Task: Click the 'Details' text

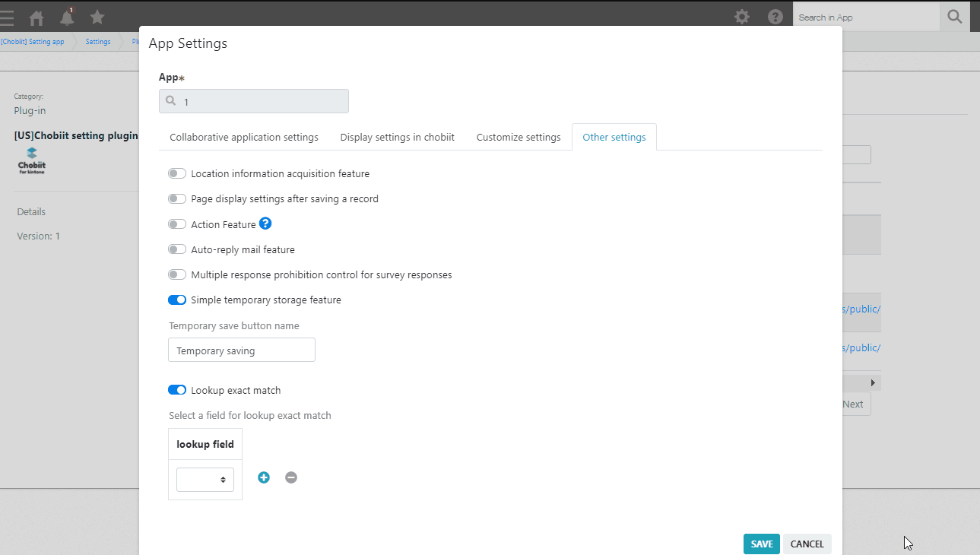Action: point(31,211)
